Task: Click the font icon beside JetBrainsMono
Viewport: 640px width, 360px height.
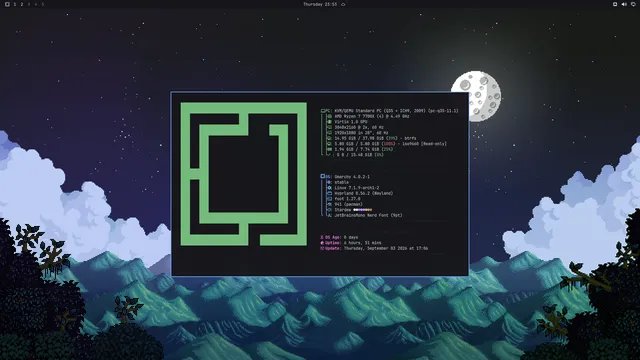Action: pos(329,215)
